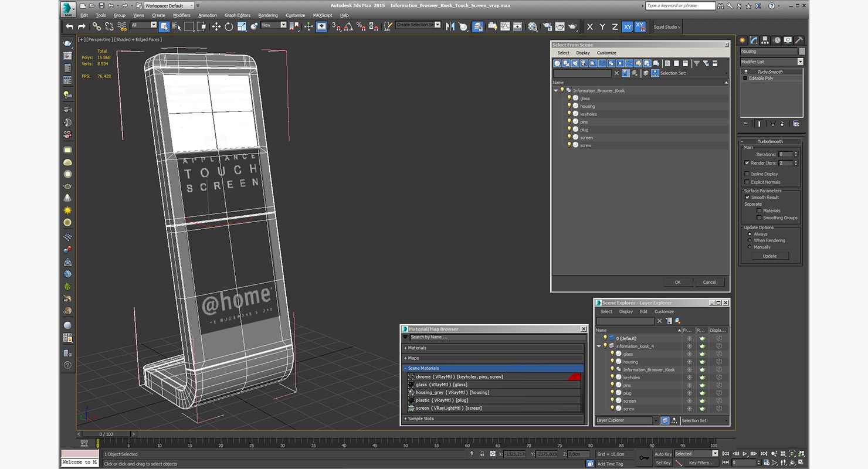
Task: Toggle Isoline Display checkbox
Action: 747,174
